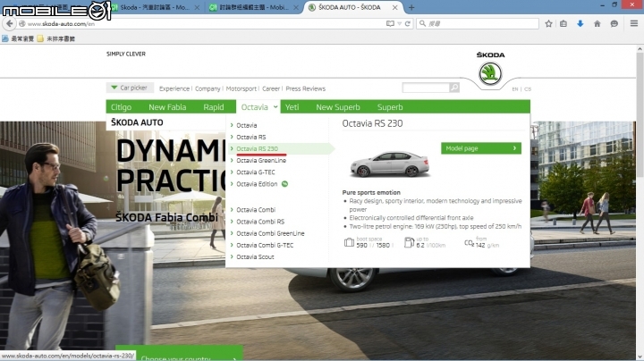Screen dimensions: 644x361
Task: Go to browser home page icon
Action: point(597,24)
